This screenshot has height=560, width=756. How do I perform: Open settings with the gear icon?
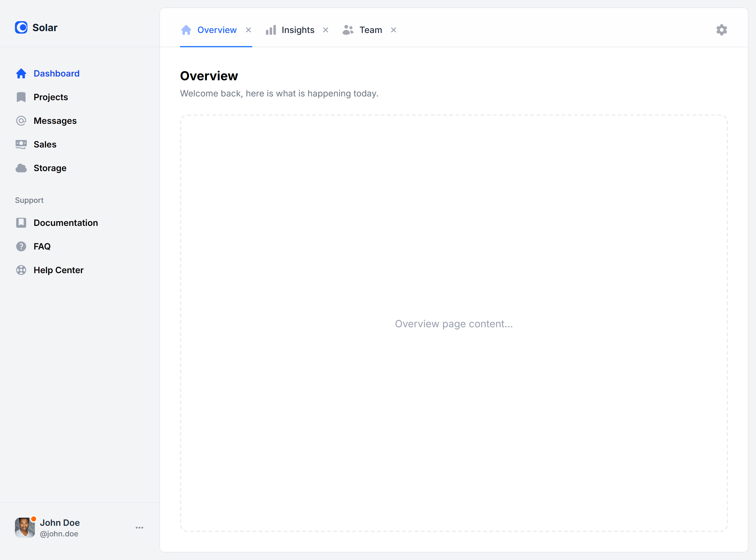point(721,30)
